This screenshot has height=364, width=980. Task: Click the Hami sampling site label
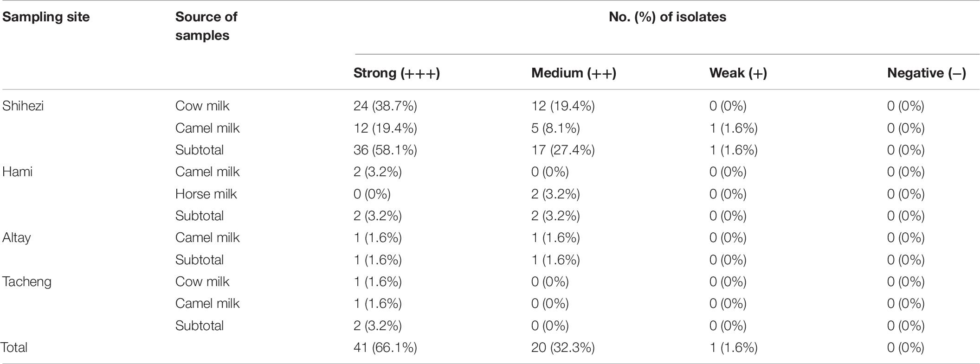(17, 172)
